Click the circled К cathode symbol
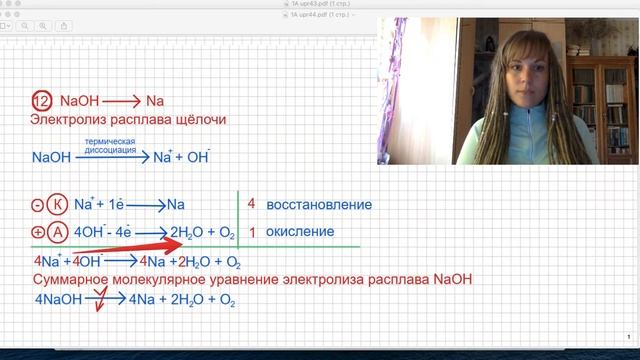 tap(57, 204)
